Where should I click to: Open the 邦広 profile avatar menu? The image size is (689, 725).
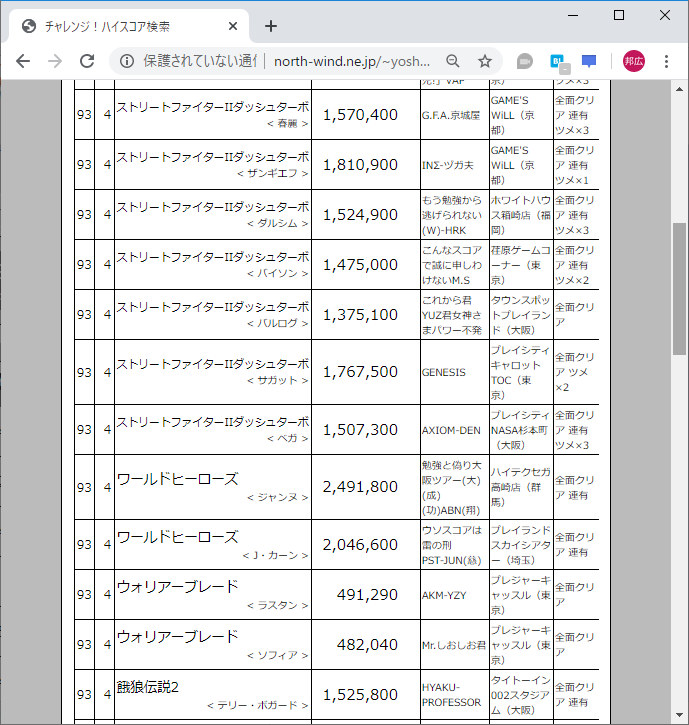coord(634,61)
